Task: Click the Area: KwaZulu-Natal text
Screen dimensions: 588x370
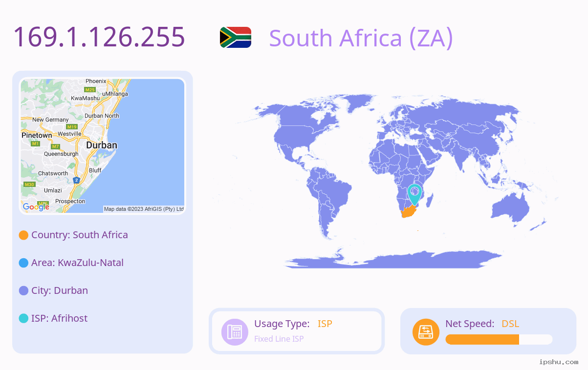Action: tap(77, 263)
